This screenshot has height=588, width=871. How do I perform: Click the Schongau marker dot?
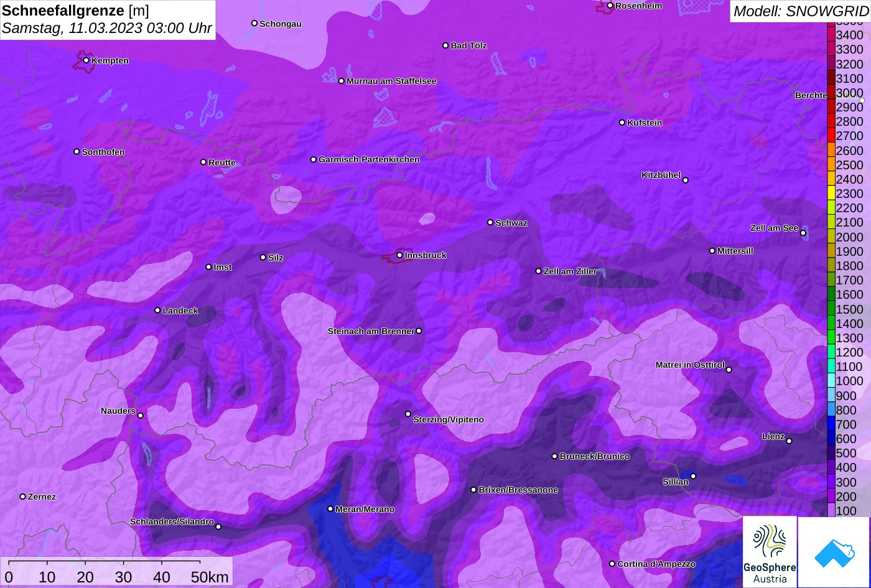click(x=254, y=23)
